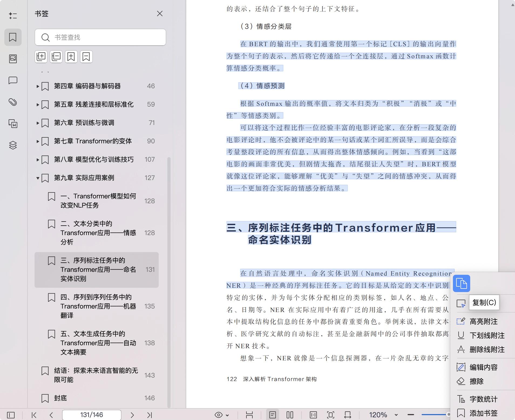Viewport: 515px width, 420px height.
Task: Open the eye protection mode dropdown arrow
Action: 227,415
